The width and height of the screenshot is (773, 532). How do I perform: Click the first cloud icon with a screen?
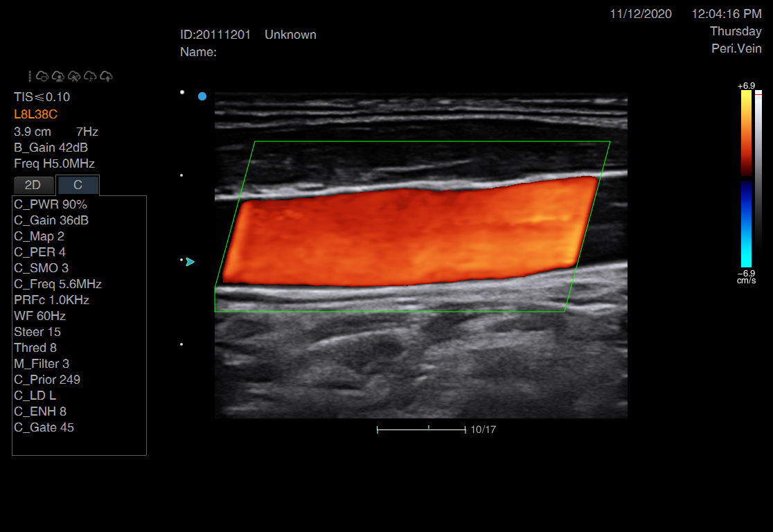(x=42, y=76)
